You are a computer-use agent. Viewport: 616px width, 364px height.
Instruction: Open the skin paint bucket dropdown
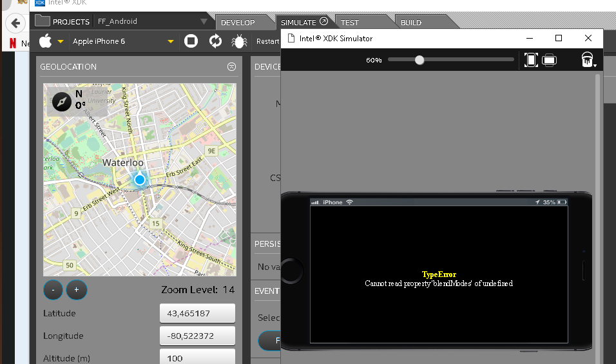[588, 60]
